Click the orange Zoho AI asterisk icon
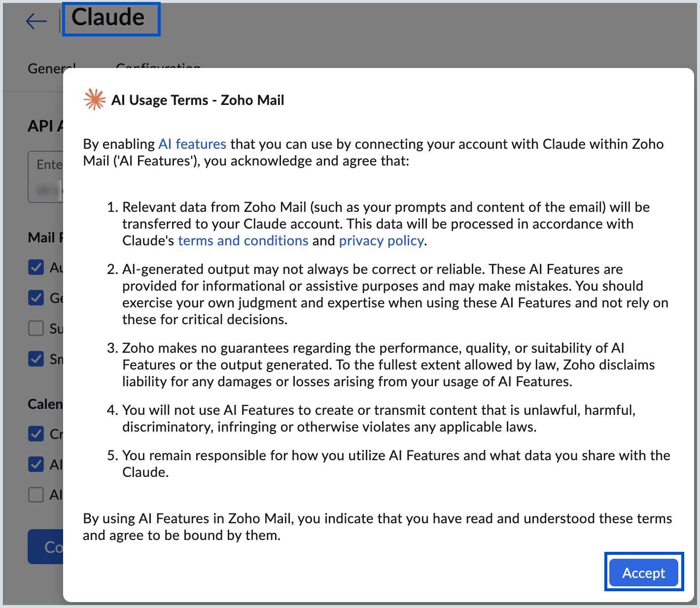700x608 pixels. [94, 100]
